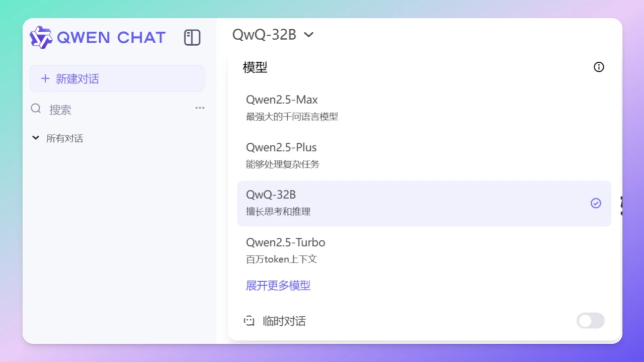Screen dimensions: 644x362
Task: Collapse the sidebar with the panel icon
Action: (192, 38)
